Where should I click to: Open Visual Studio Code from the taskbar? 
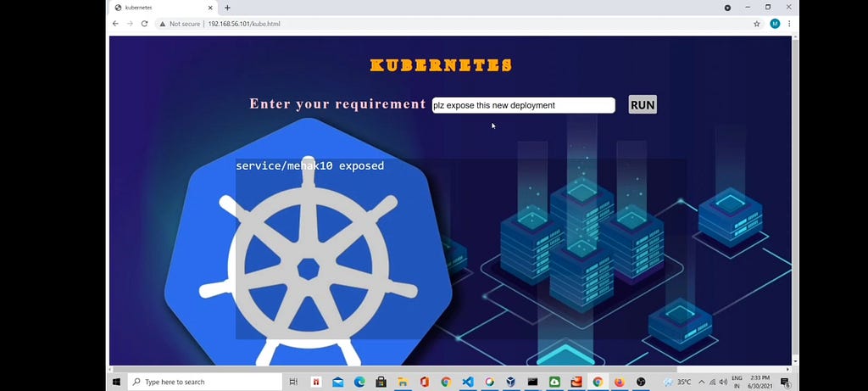[468, 382]
